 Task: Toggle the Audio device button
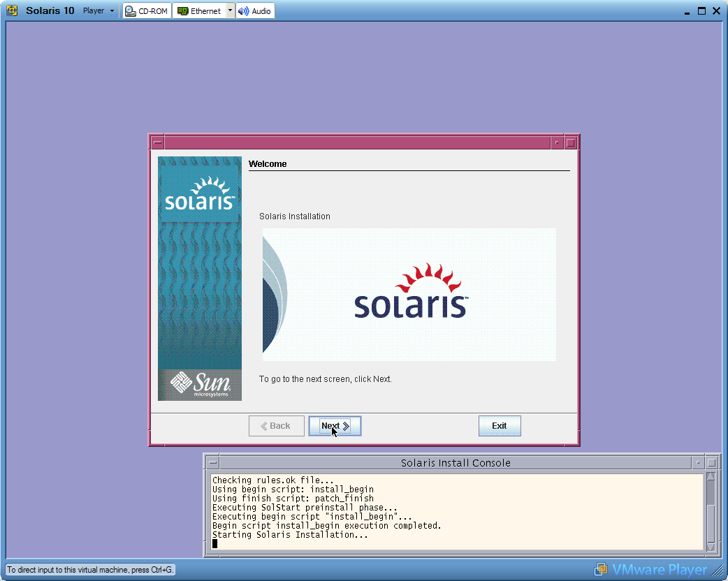(255, 11)
